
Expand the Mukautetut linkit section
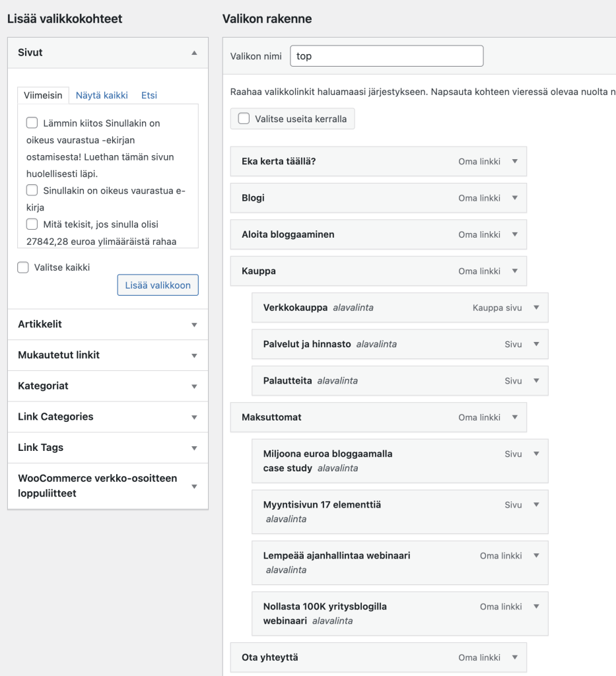tap(194, 355)
